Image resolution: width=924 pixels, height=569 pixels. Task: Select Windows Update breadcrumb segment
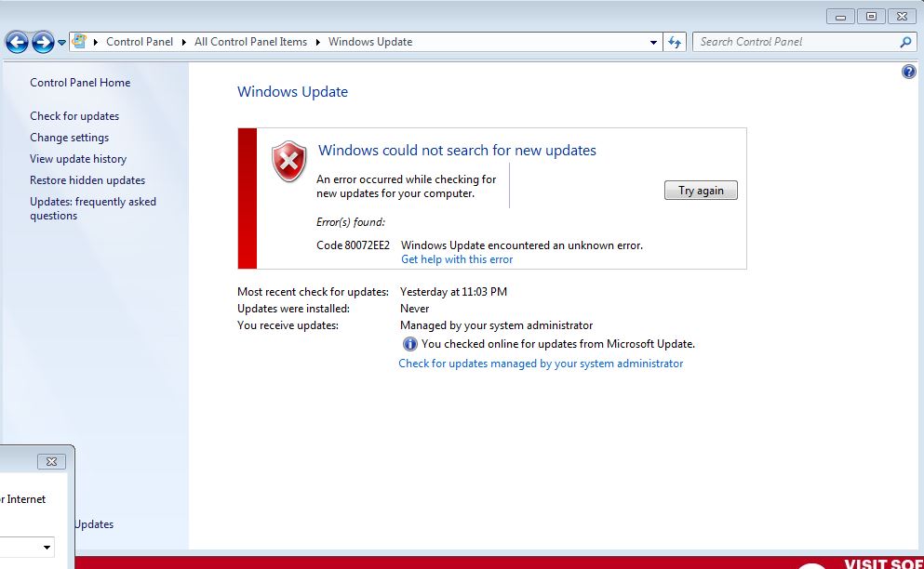[x=370, y=42]
